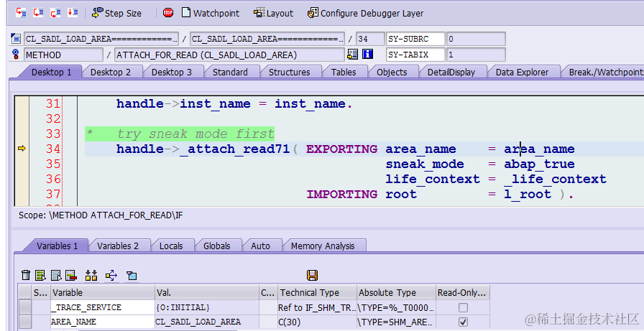Click the Variable column header
The height and width of the screenshot is (331, 644).
(102, 292)
